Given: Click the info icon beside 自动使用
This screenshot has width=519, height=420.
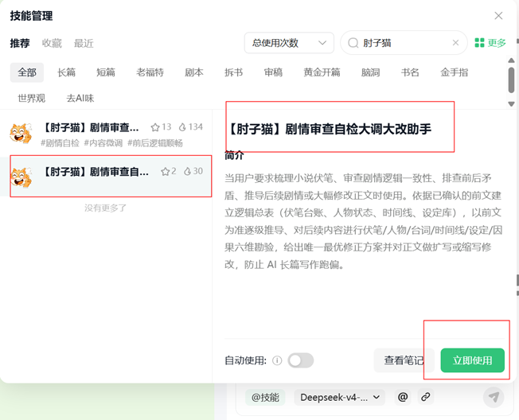Looking at the screenshot, I should 277,360.
